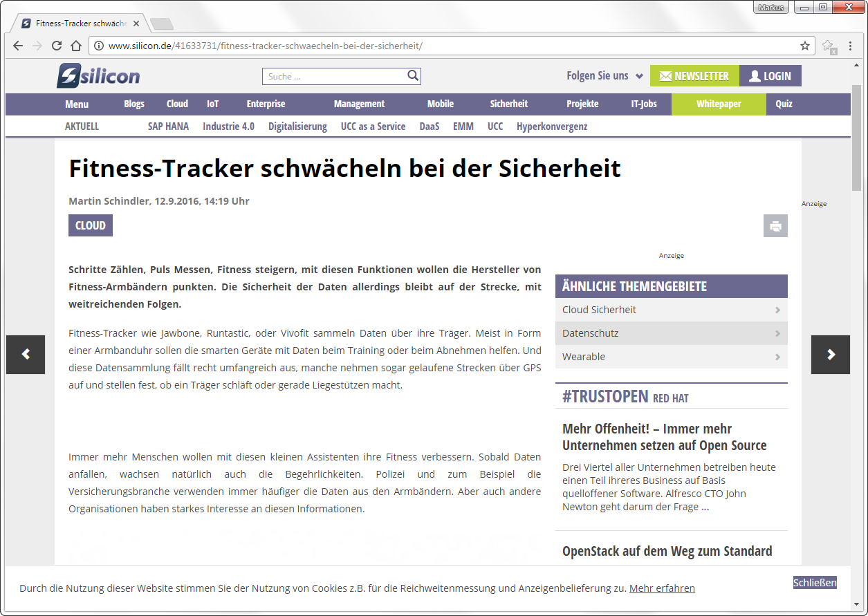Bookmark page with star icon
This screenshot has height=616, width=868.
tap(805, 46)
